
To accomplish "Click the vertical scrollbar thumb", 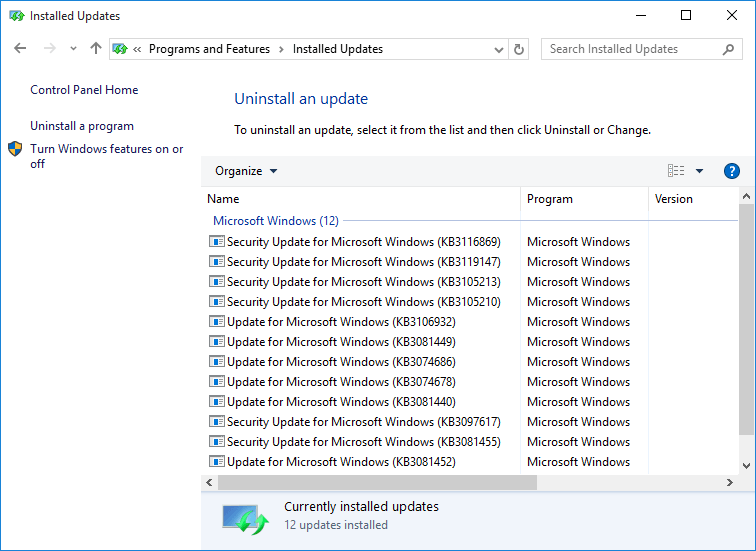I will pos(746,320).
